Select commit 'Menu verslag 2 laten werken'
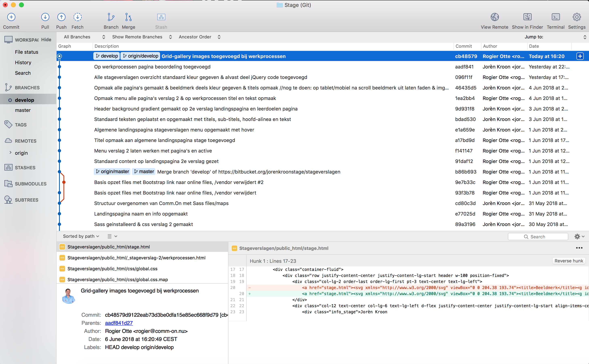Viewport: 589px width, 364px height. [x=323, y=151]
